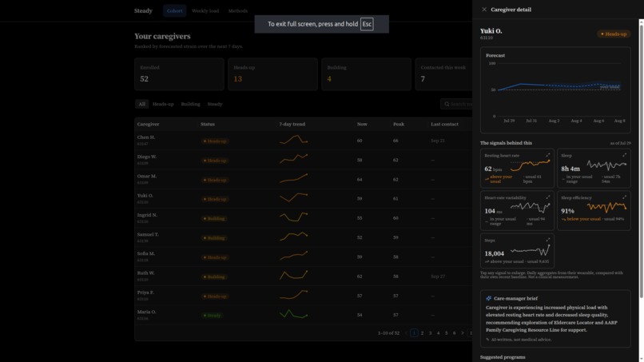
Task: Select caregiver Omar M. row
Action: (x=304, y=179)
